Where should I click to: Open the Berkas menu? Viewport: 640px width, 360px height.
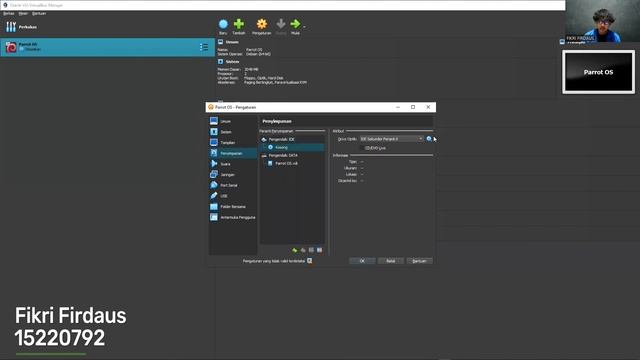pos(9,13)
